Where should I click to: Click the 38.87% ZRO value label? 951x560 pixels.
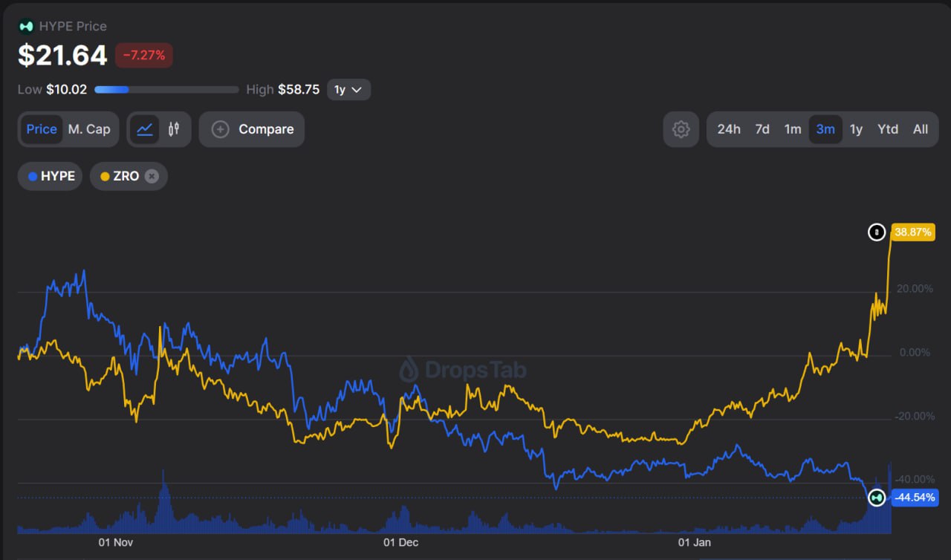(913, 232)
